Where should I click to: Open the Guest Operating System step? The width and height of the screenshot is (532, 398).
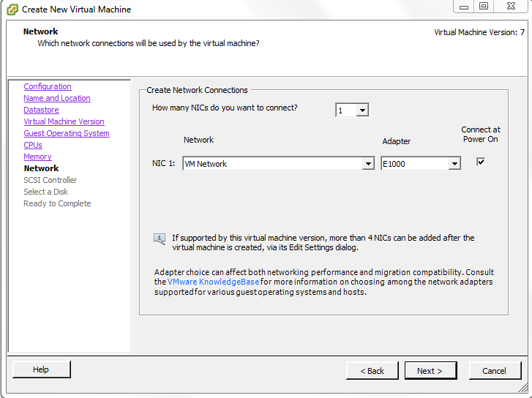(67, 133)
